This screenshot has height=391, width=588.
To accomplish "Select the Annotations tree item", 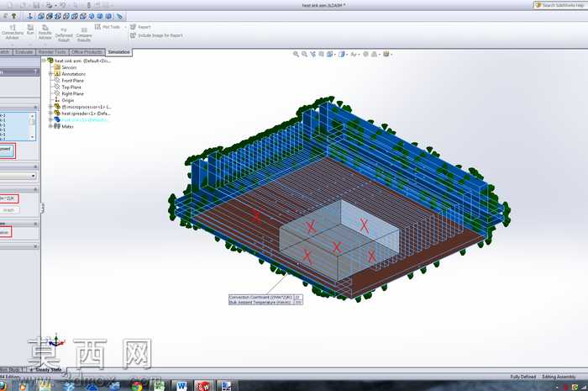I will [70, 74].
